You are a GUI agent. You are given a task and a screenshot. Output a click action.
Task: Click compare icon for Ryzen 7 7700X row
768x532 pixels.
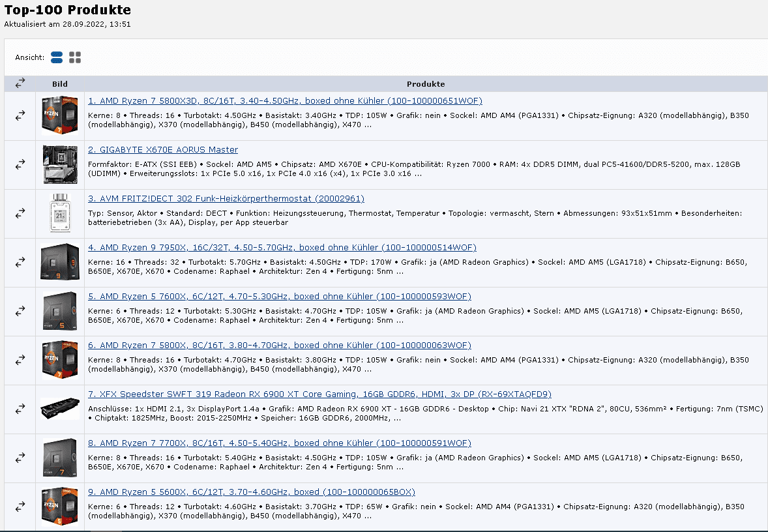20,458
